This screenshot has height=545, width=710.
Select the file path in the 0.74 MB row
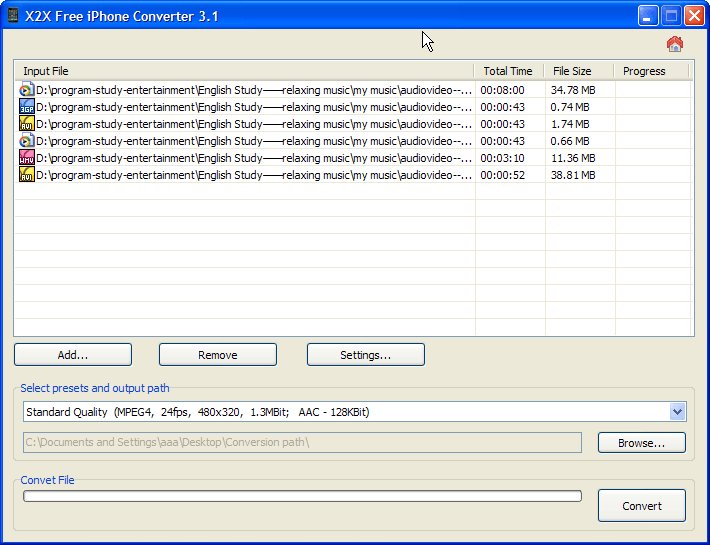[x=254, y=107]
